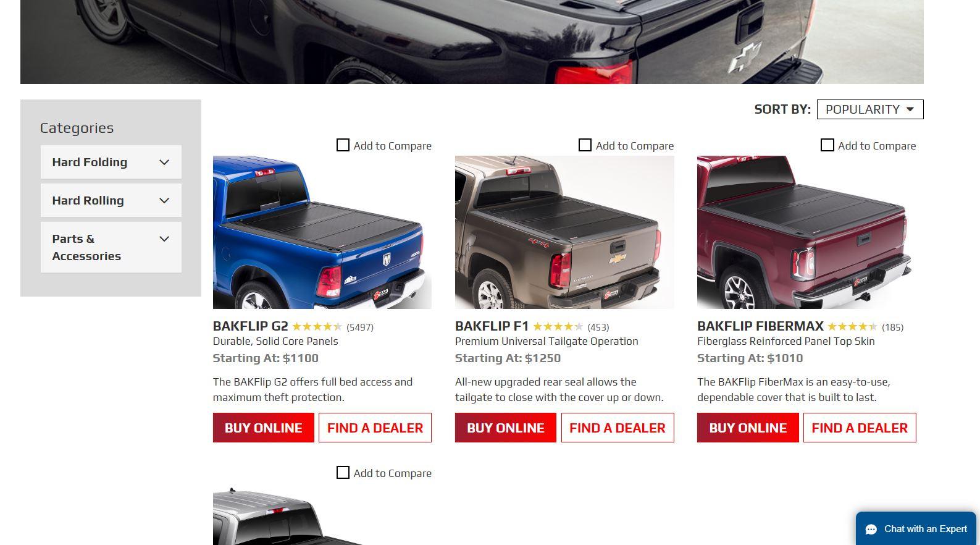The height and width of the screenshot is (545, 980).
Task: Find a dealer for BAKFlip F1
Action: point(618,428)
